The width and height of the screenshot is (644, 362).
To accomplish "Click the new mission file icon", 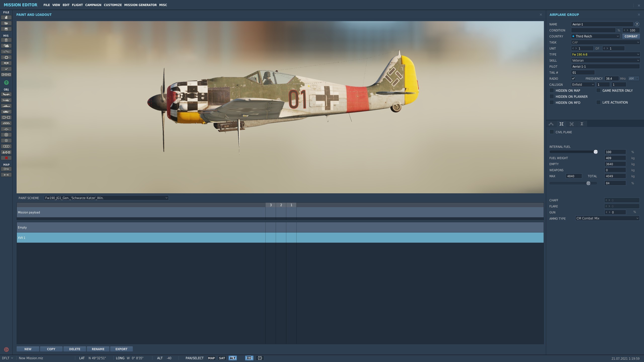I will (6, 17).
